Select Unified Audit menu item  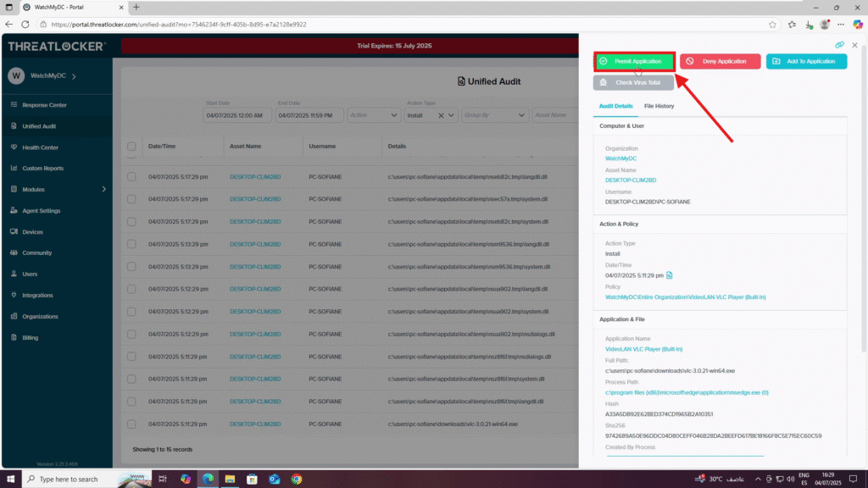[x=39, y=126]
